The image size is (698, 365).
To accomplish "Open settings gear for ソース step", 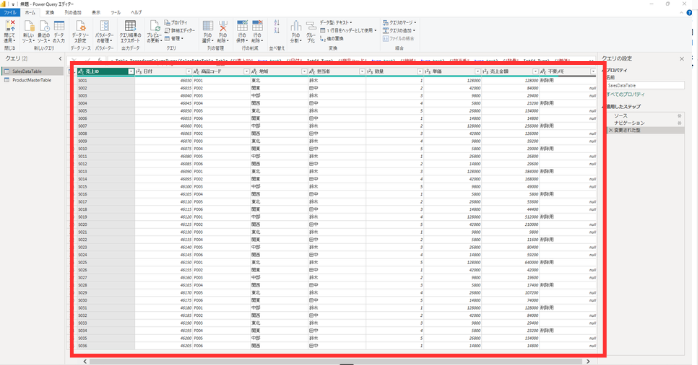I will pyautogui.click(x=679, y=116).
